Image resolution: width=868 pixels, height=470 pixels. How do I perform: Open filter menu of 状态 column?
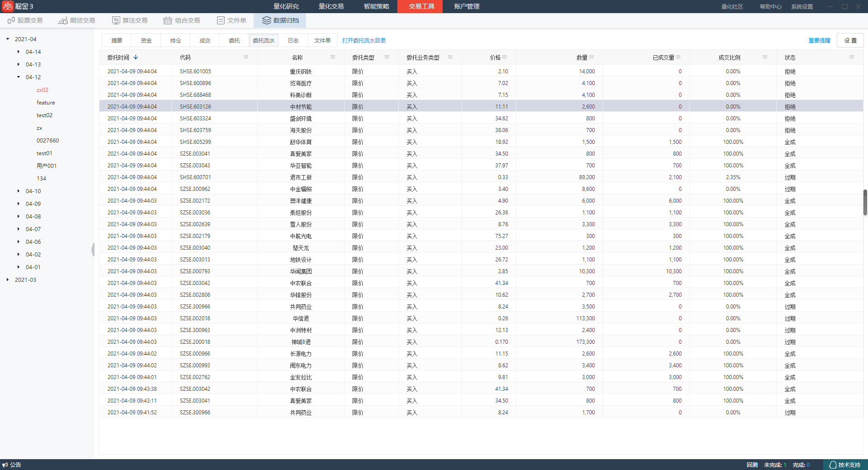(852, 57)
